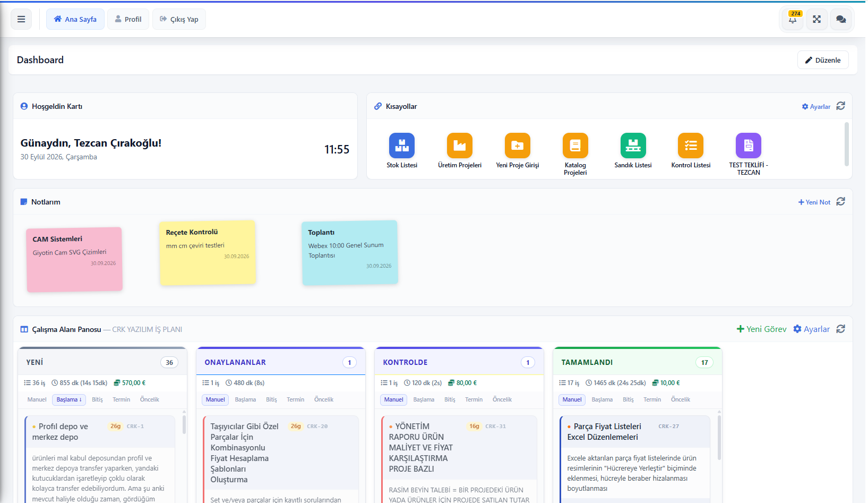868x503 pixels.
Task: Sort YENİ column by Manuel
Action: pos(37,399)
